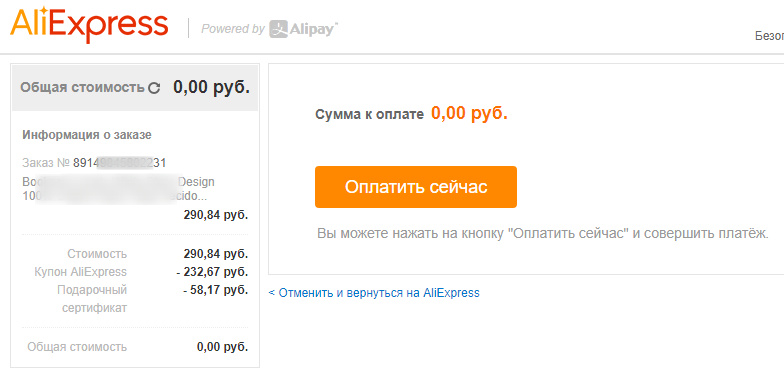784x374 pixels.
Task: Click the bottom "Общая стоимость" total row label
Action: coord(77,347)
